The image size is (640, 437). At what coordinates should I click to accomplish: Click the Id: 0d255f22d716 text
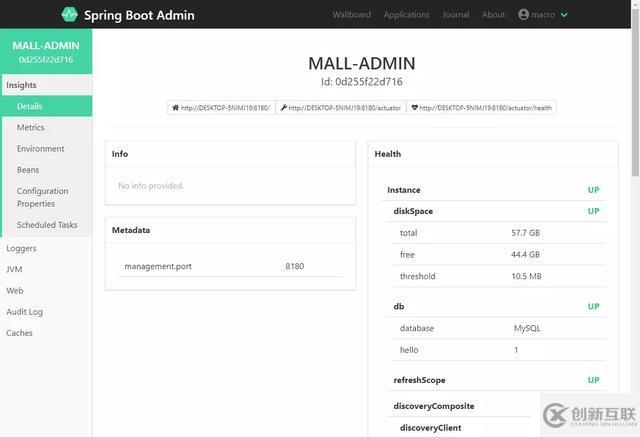(x=362, y=82)
